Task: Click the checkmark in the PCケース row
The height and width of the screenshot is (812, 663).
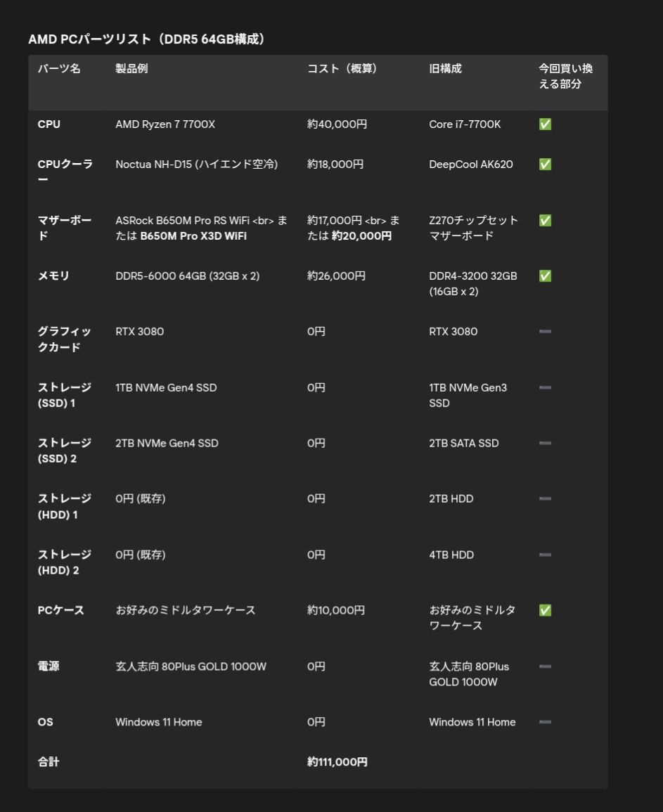Action: click(545, 610)
